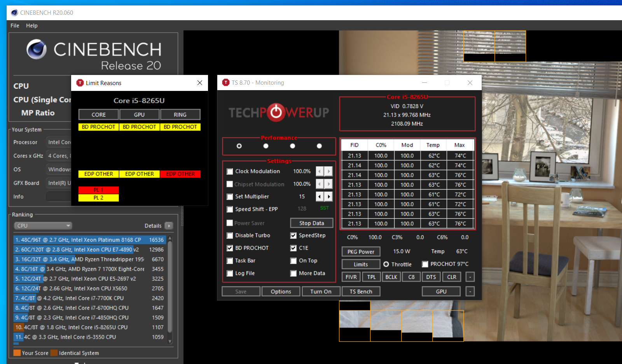Click the Info field in Your System
Viewport: 622px width, 364px height.
(58, 197)
